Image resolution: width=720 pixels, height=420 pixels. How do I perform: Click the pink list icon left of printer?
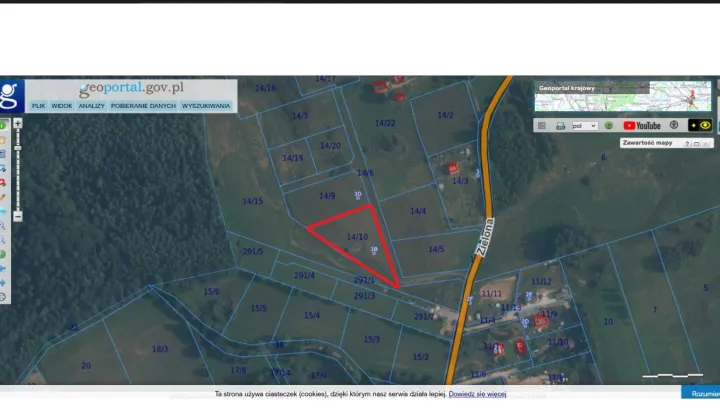542,125
